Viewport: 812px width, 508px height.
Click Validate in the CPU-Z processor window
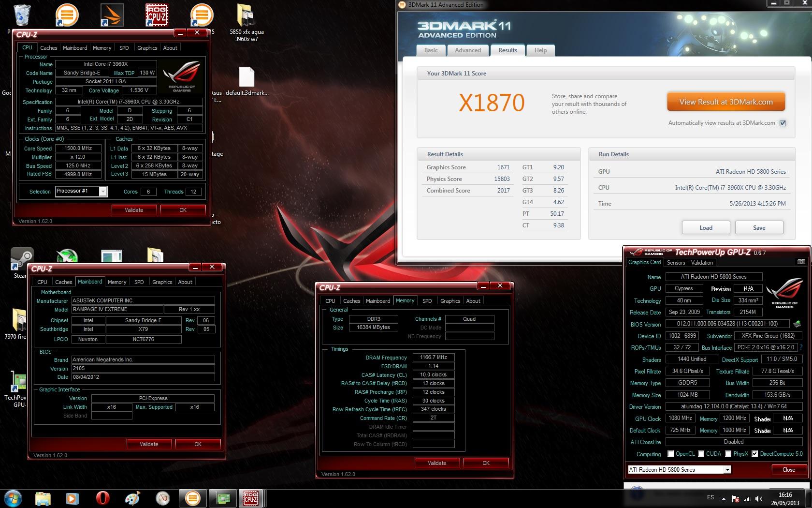(134, 210)
